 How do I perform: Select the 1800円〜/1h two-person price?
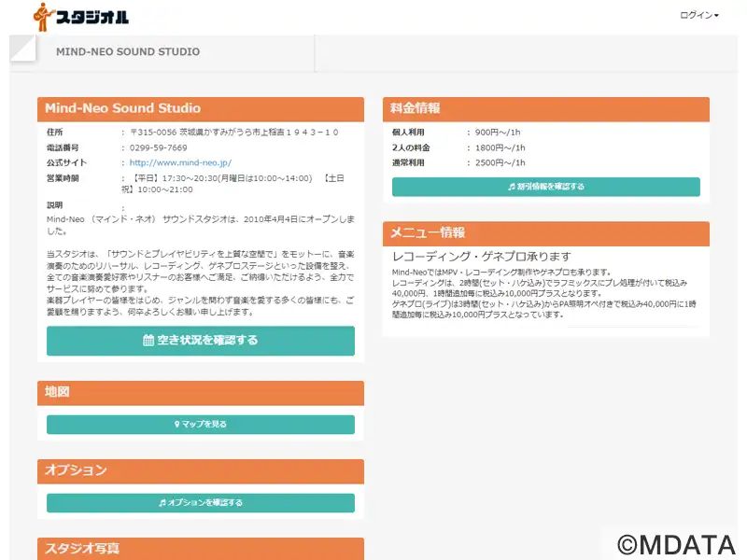[500, 148]
